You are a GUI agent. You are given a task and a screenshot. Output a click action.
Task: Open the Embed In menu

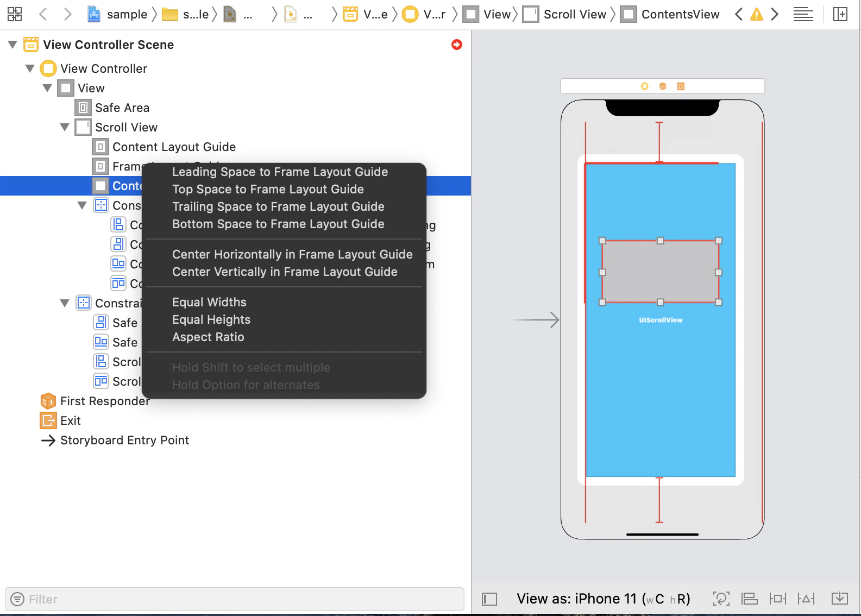(840, 599)
